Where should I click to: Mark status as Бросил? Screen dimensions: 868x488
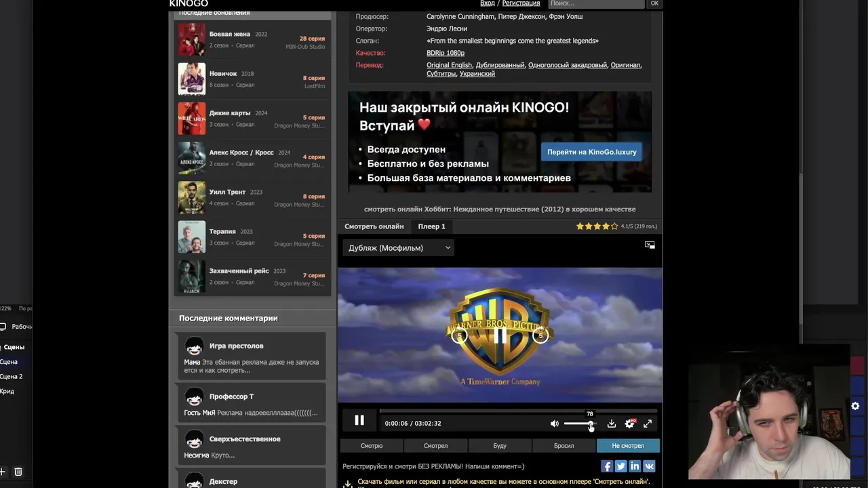(x=564, y=446)
